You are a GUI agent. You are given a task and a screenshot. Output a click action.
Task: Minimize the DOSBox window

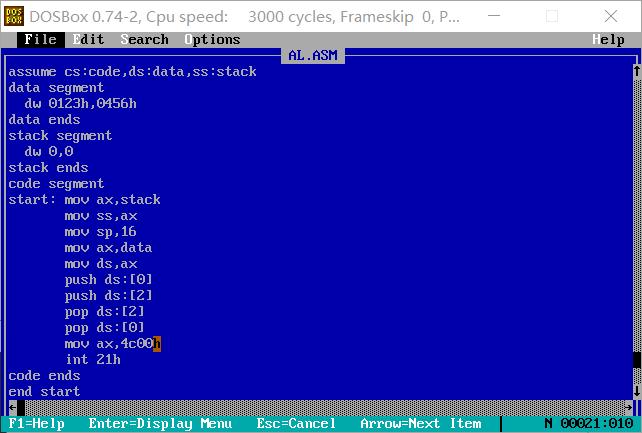[x=494, y=16]
